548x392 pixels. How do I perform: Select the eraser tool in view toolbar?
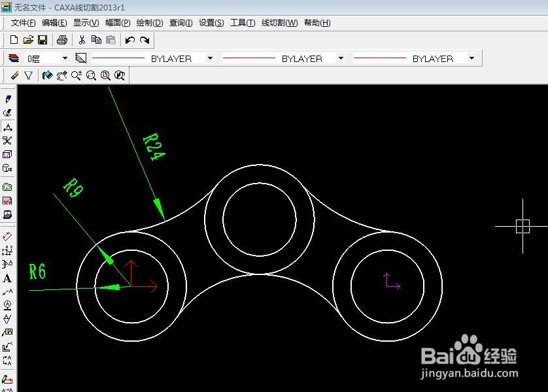[14, 75]
